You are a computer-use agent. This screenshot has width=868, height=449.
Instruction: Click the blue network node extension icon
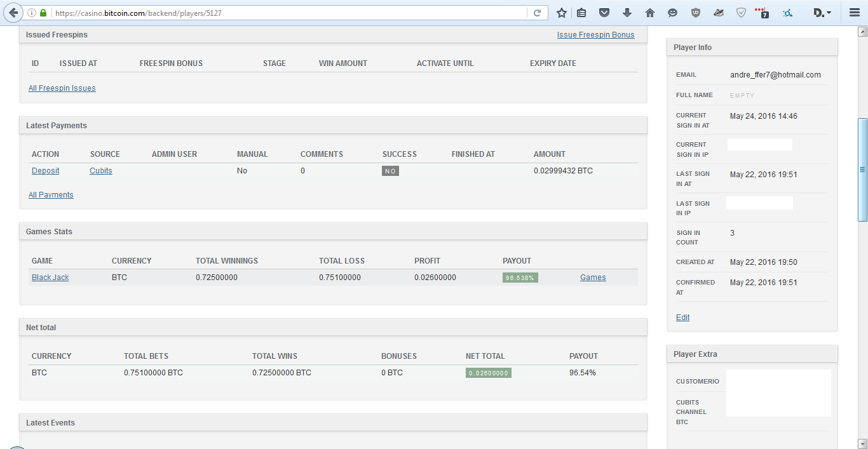click(x=787, y=13)
